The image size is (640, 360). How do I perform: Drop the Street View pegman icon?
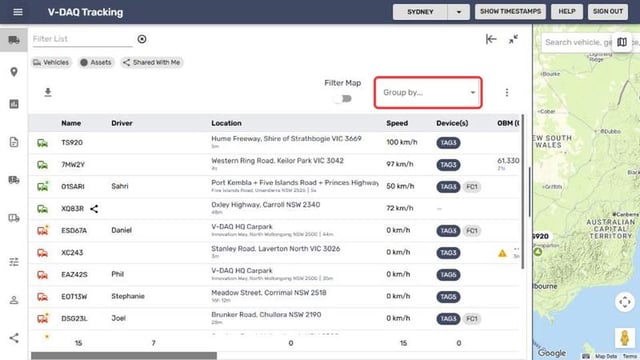[624, 338]
